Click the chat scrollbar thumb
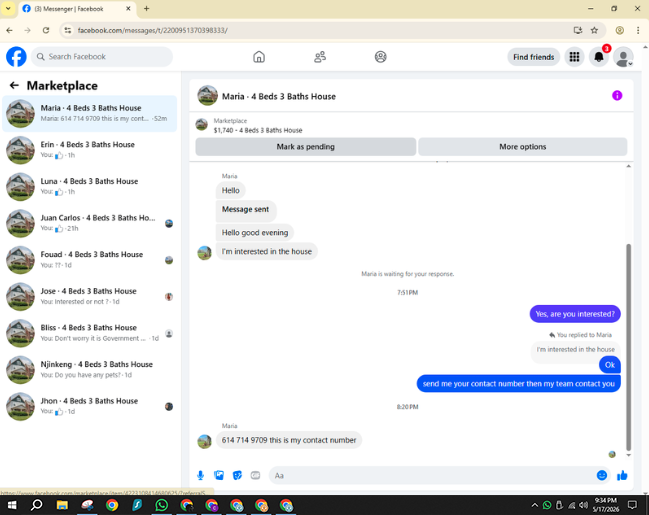The height and width of the screenshot is (515, 649). tap(628, 347)
